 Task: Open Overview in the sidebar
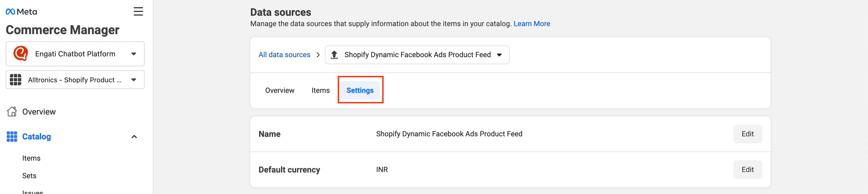pyautogui.click(x=39, y=112)
